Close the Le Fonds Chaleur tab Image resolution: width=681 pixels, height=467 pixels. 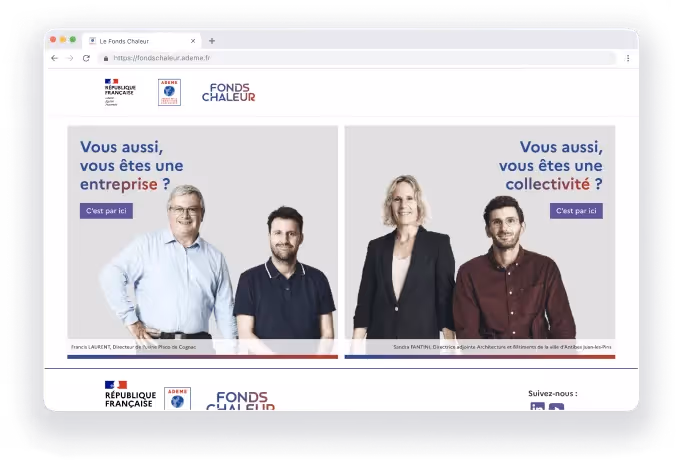pyautogui.click(x=193, y=41)
